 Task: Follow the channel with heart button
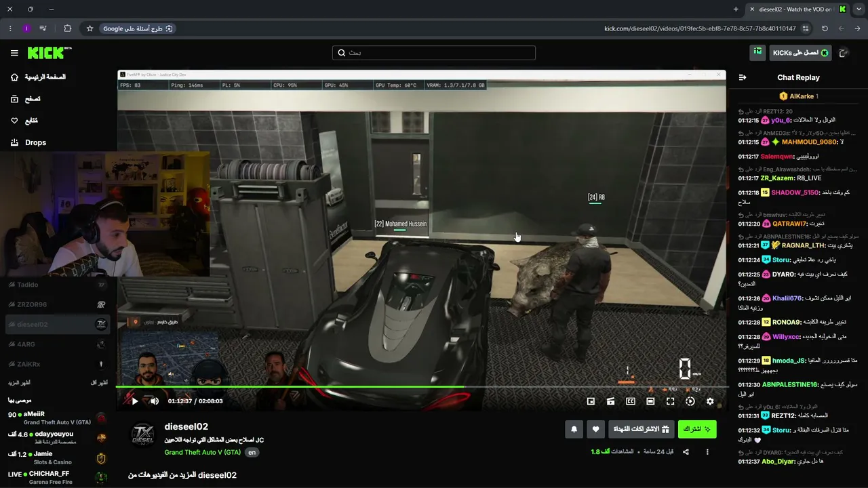point(596,429)
